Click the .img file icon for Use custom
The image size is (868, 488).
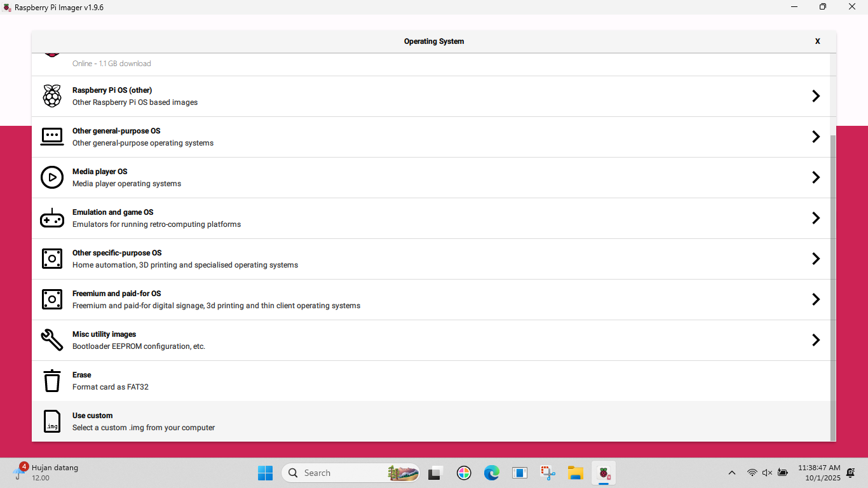52,421
